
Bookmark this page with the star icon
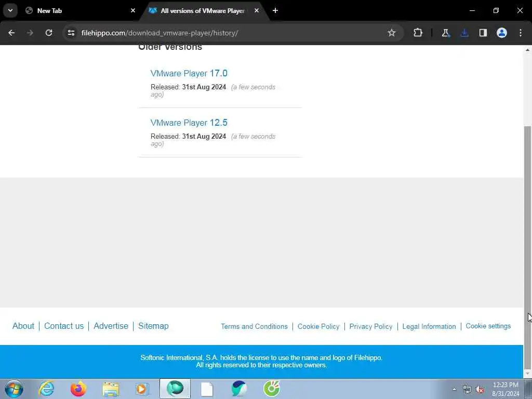pos(392,33)
